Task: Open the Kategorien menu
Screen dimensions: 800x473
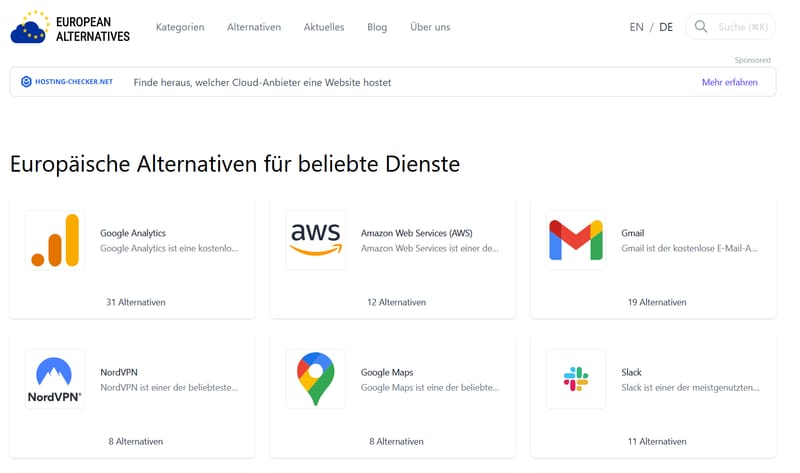Action: tap(180, 27)
